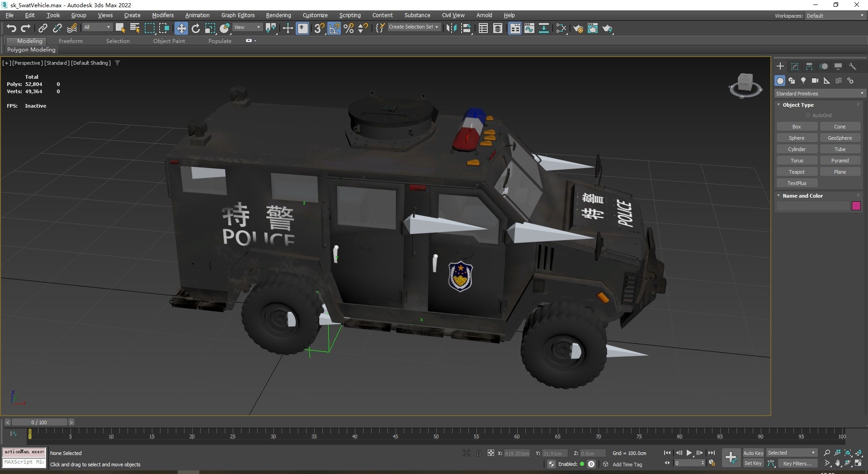Viewport: 868px width, 474px height.
Task: Click the object name input field
Action: [x=813, y=206]
